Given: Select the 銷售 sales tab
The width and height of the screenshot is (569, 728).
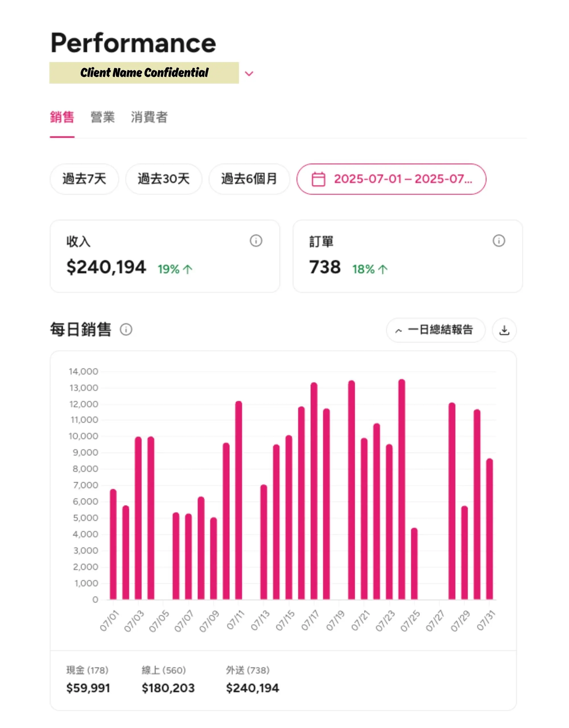Looking at the screenshot, I should coord(62,117).
